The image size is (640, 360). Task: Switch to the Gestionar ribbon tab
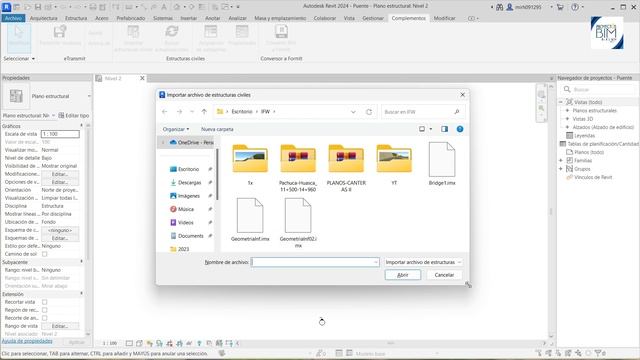coord(373,18)
